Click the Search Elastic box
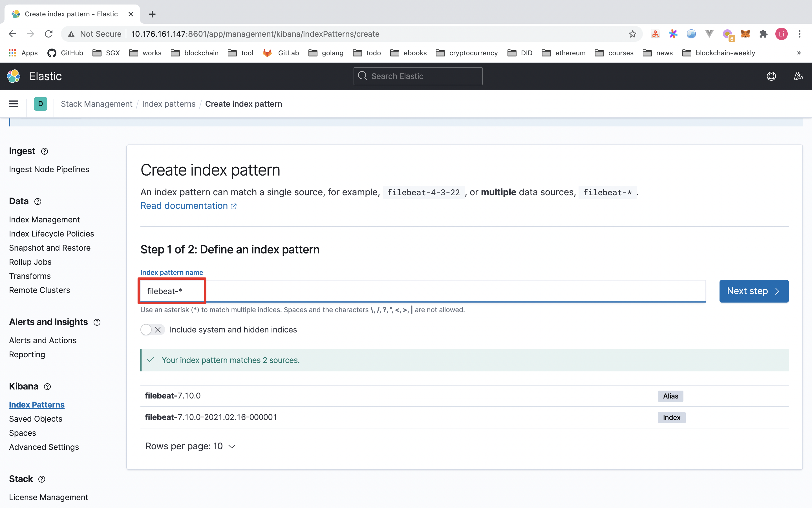 [418, 76]
